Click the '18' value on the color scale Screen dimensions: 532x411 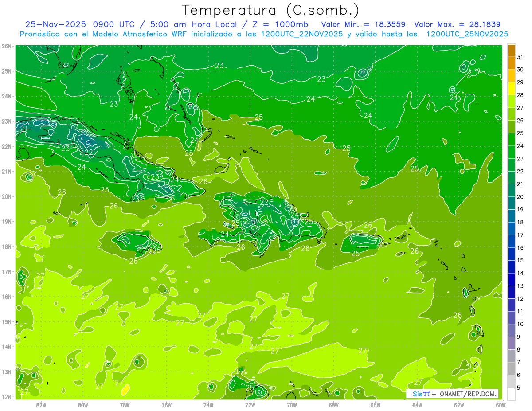520,222
